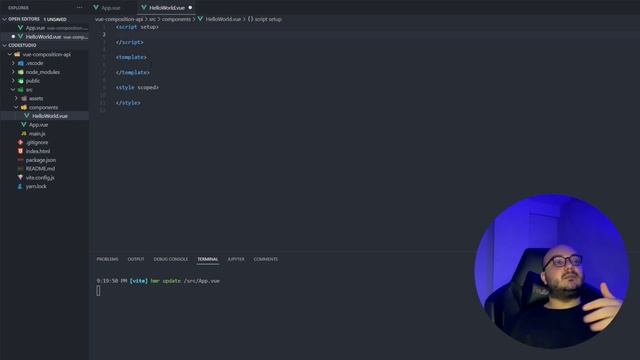Open App.vue in the src folder
Screen dimensions: 640x360
click(38, 125)
